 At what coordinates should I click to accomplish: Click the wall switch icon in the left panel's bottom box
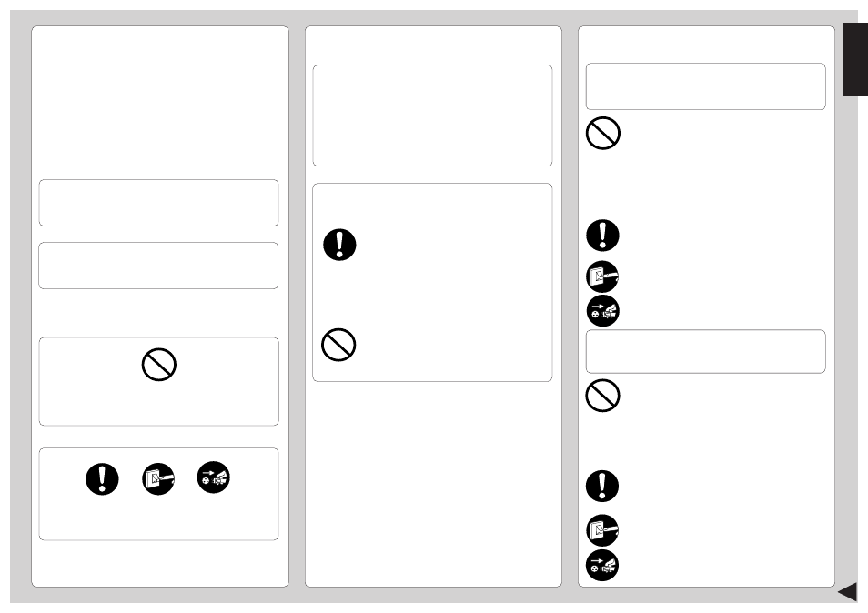(158, 478)
